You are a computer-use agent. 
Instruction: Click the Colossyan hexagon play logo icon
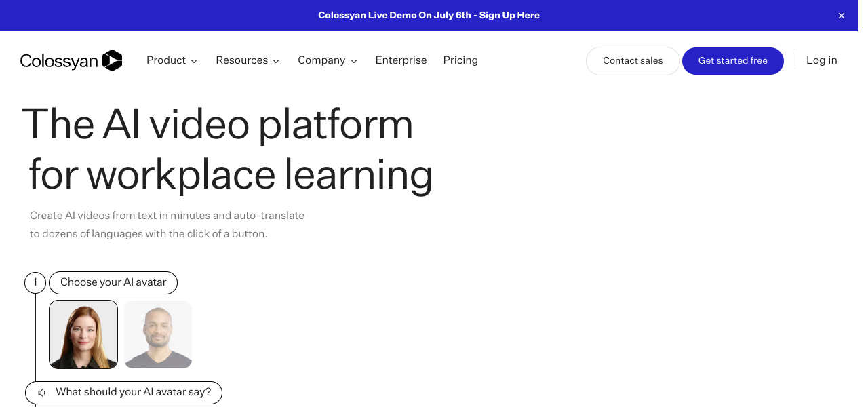point(112,60)
